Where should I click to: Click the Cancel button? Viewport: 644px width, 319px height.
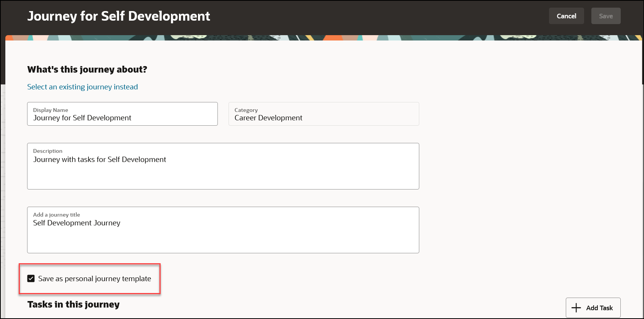click(566, 16)
